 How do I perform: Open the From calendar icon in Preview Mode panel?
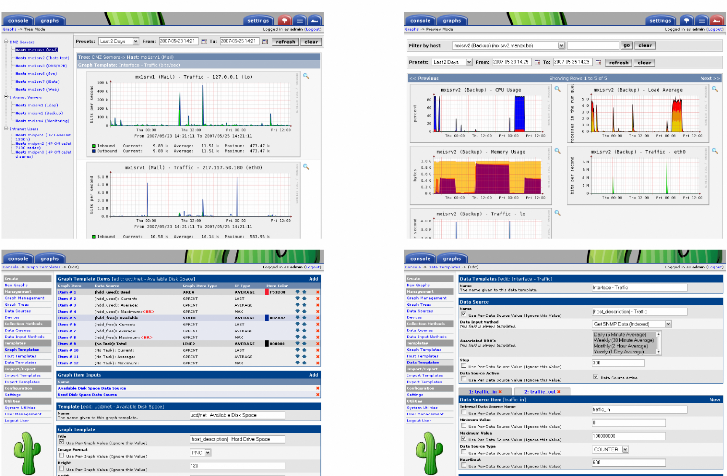[538, 62]
